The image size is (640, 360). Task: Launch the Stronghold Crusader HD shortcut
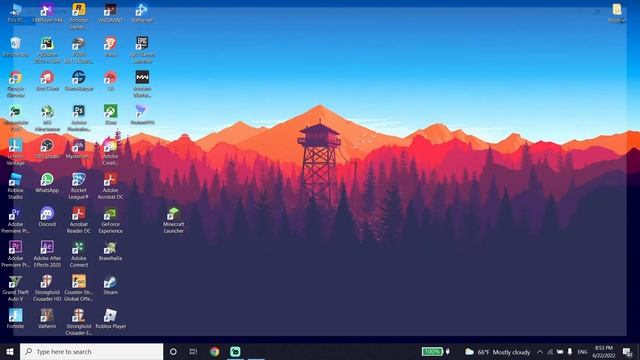coord(47,288)
